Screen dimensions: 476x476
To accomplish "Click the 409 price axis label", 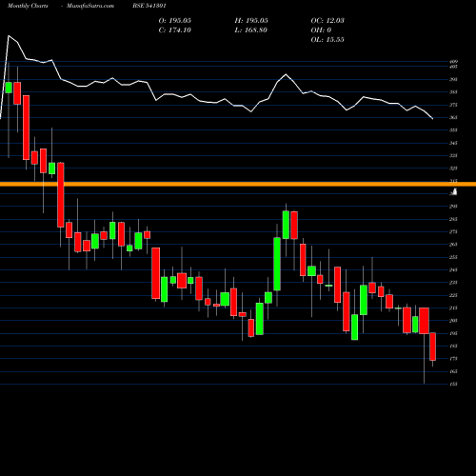I will 454,62.
